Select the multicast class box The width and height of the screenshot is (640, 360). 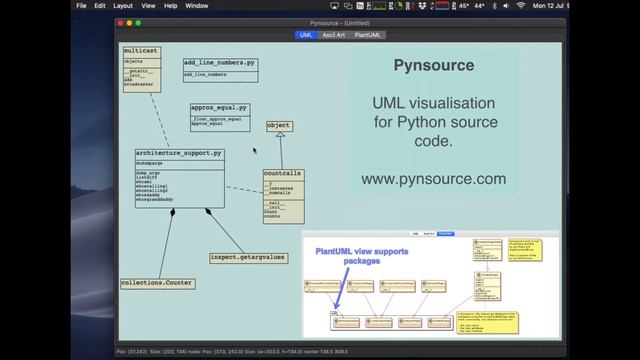142,69
